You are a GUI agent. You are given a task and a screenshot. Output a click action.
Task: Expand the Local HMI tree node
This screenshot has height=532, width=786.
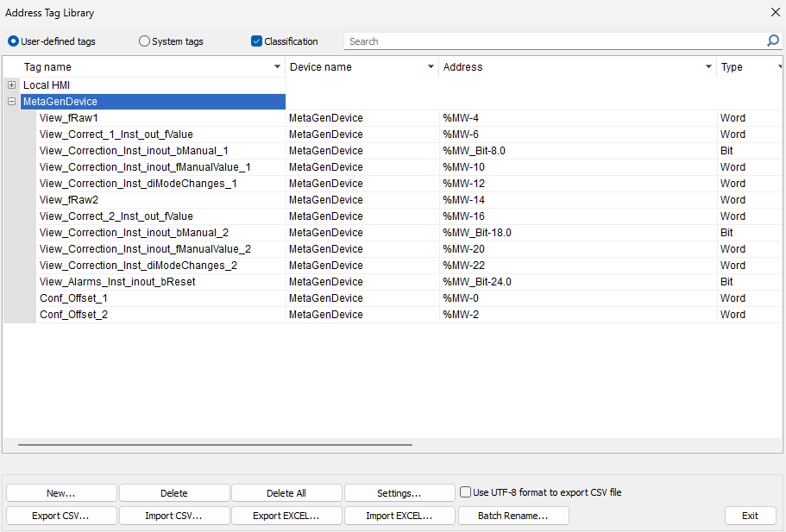tap(11, 85)
